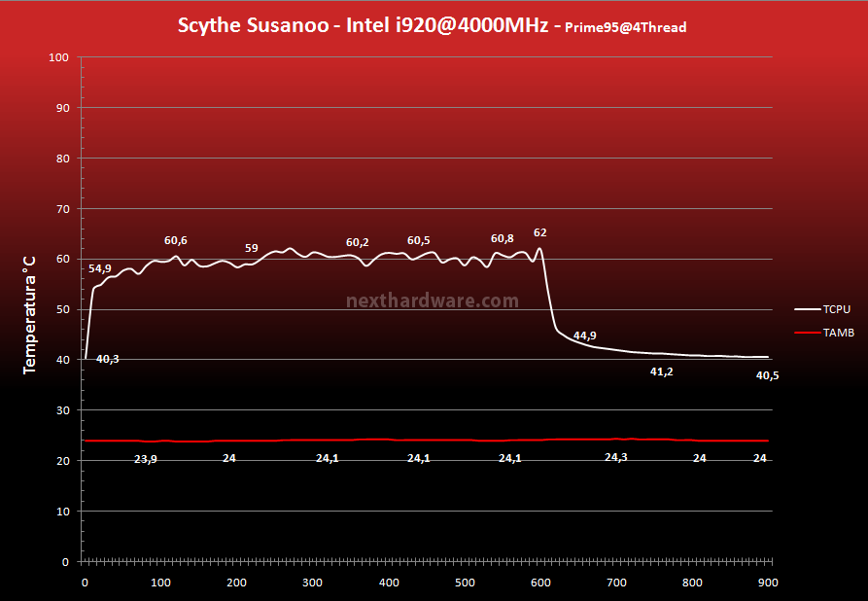Click the "80" vertical axis label

pos(63,159)
